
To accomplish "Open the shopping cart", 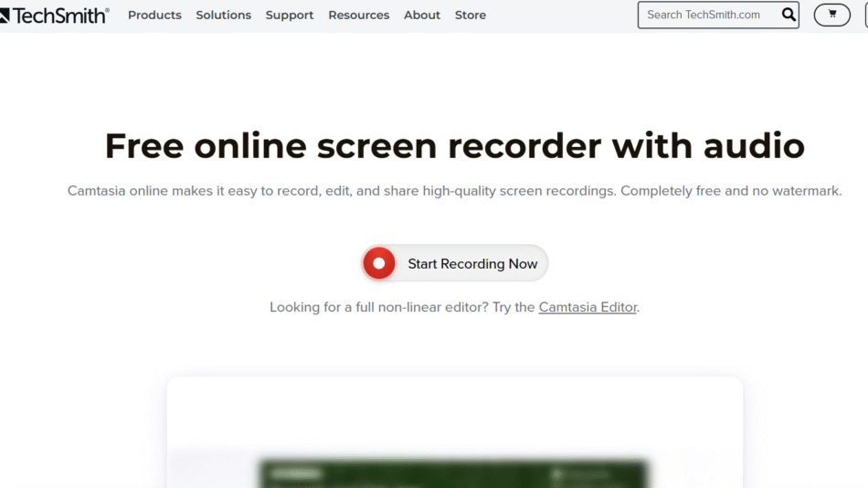I will pyautogui.click(x=832, y=15).
